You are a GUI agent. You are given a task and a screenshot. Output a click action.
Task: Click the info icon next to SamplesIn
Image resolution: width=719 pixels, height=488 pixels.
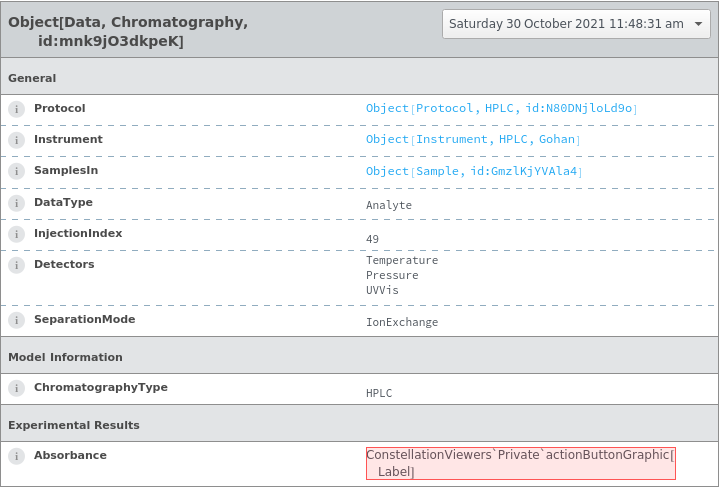[x=16, y=171]
